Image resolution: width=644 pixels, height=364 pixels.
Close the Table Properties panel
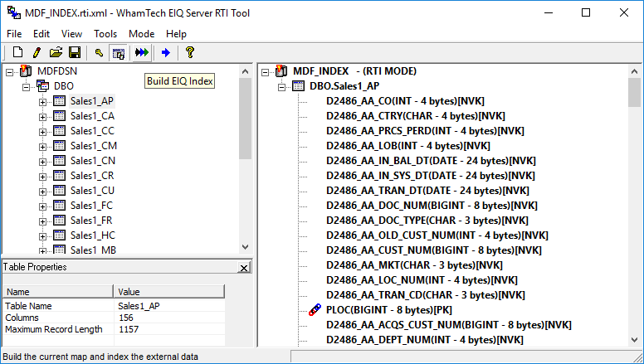(244, 268)
